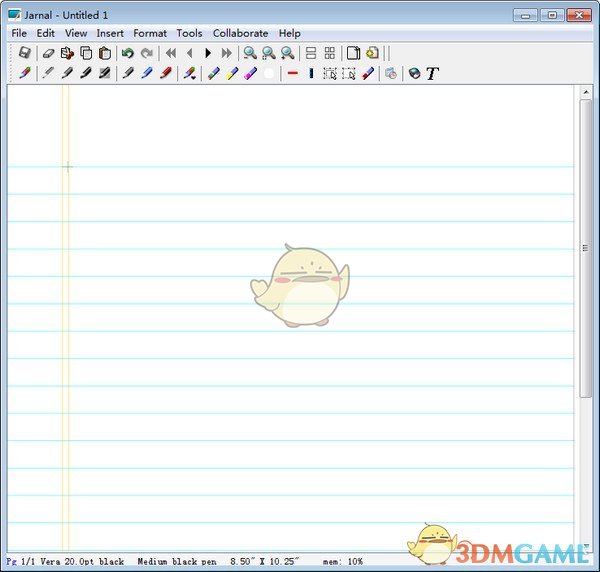Viewport: 600px width, 572px height.
Task: Go to the next page
Action: (x=208, y=53)
